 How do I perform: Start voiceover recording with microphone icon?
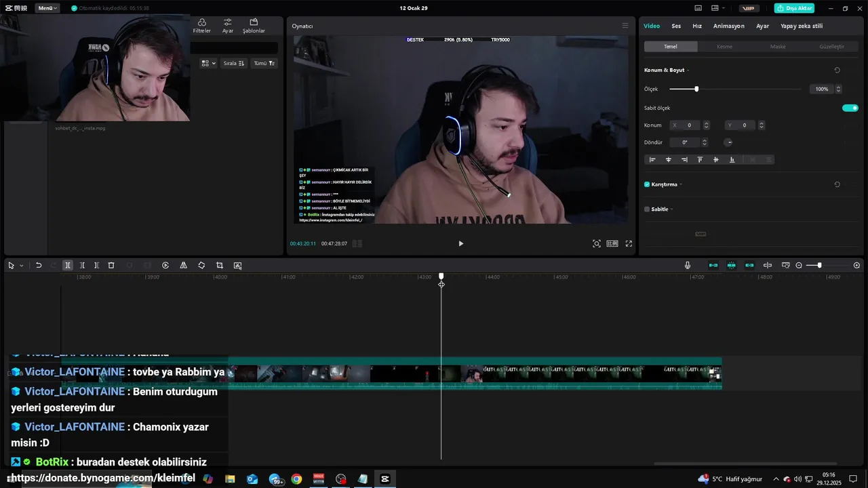pos(688,266)
